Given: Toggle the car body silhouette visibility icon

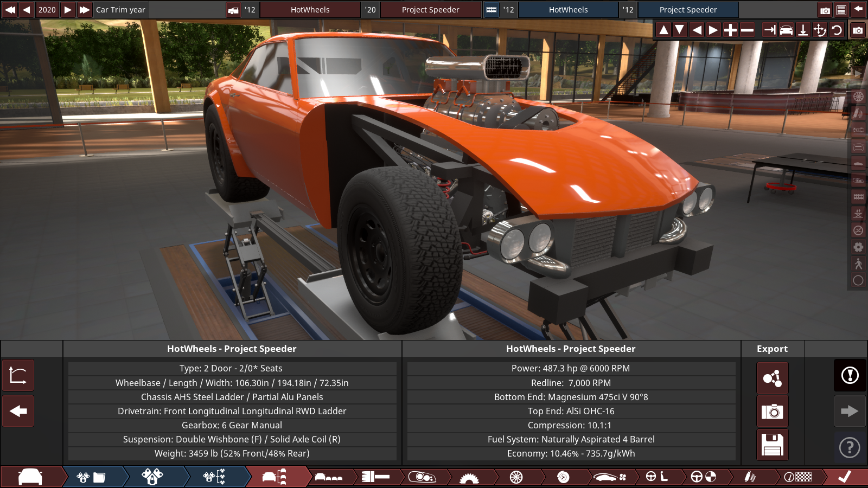Looking at the screenshot, I should 858,163.
